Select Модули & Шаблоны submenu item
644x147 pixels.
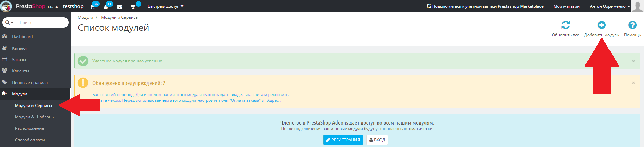[34, 117]
